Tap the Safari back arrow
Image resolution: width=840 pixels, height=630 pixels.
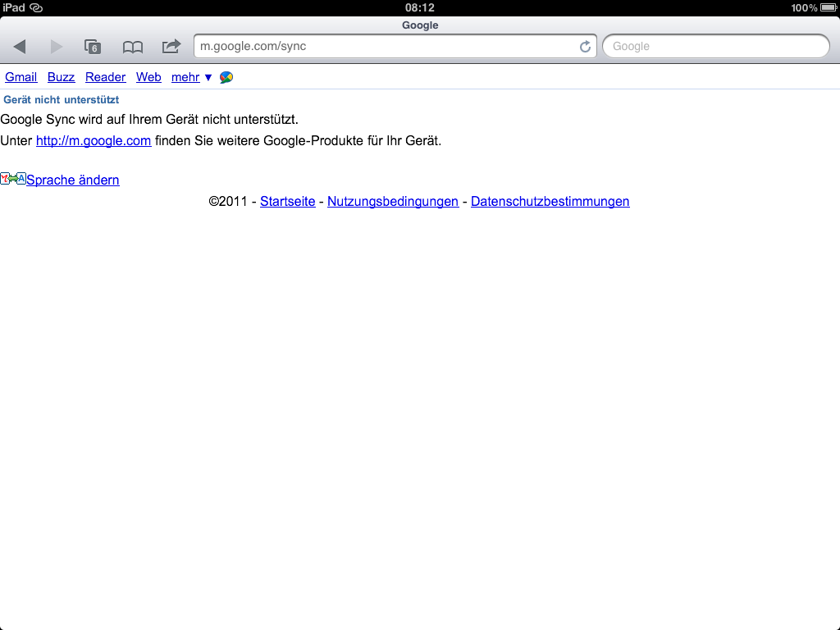point(20,47)
